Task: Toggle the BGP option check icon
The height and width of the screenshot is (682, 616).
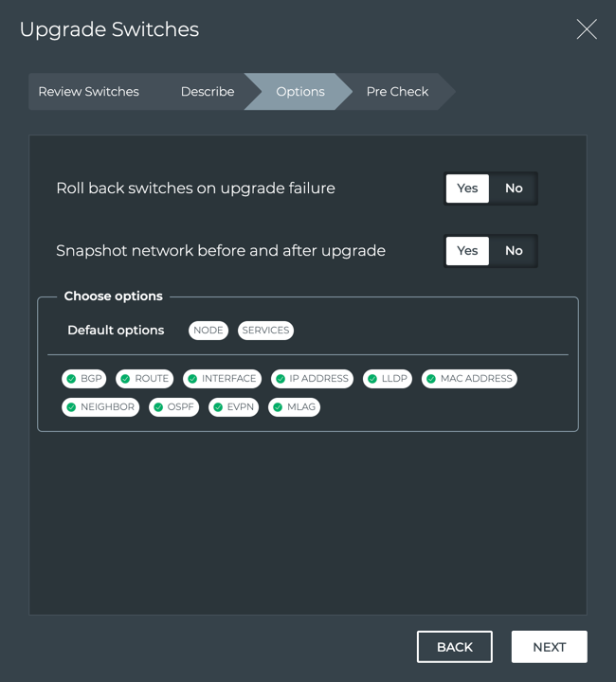Action: [71, 379]
